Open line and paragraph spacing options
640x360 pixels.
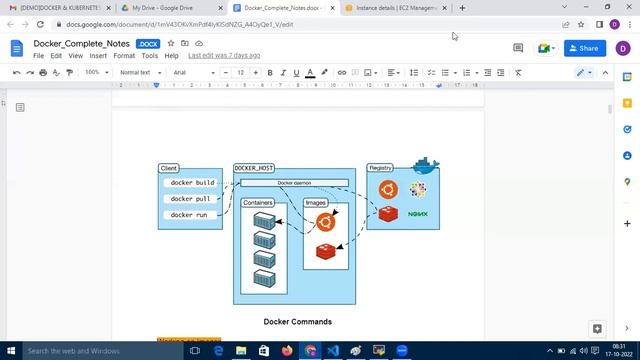414,73
